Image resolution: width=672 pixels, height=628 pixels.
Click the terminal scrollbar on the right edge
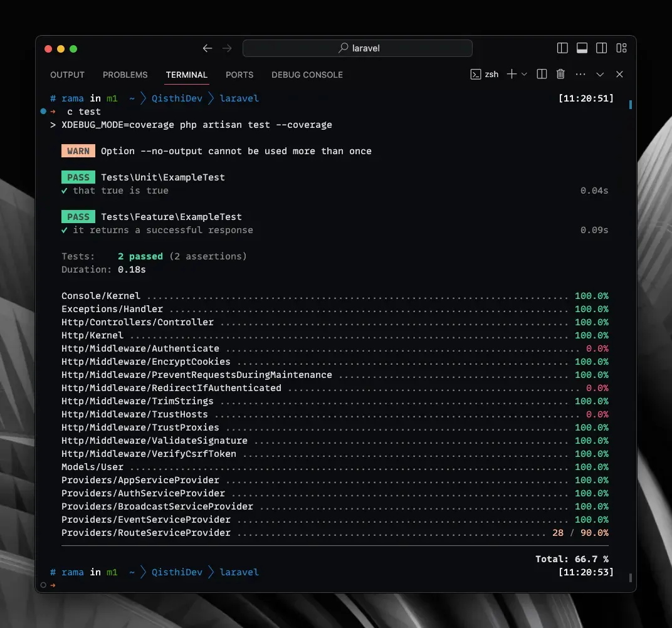coord(629,105)
